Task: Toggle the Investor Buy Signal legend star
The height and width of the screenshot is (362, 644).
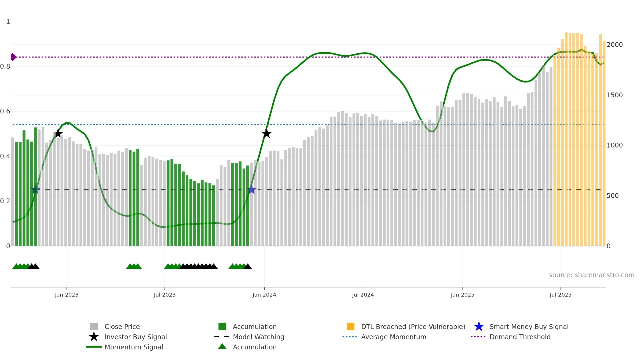Action: tap(94, 337)
